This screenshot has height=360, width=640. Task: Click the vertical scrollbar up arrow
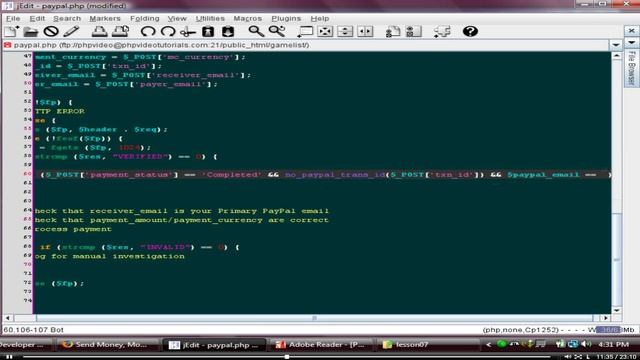point(616,56)
